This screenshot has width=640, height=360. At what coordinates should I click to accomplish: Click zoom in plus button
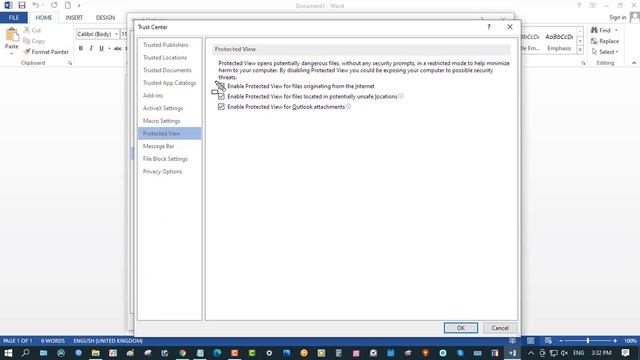pos(615,341)
